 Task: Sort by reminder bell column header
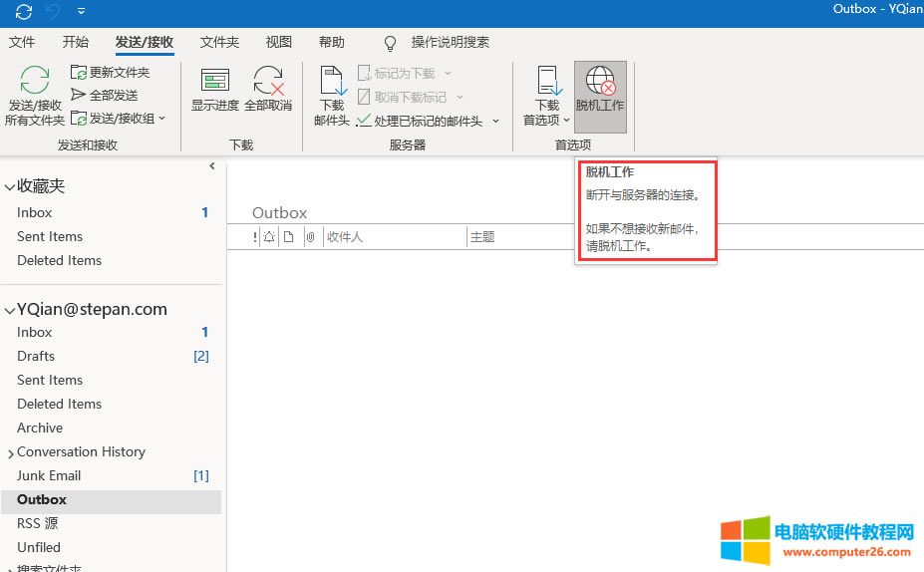coord(269,237)
